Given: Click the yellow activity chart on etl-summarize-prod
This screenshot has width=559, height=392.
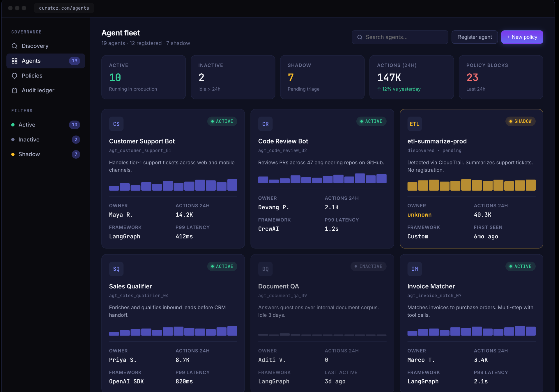Looking at the screenshot, I should pos(471,185).
